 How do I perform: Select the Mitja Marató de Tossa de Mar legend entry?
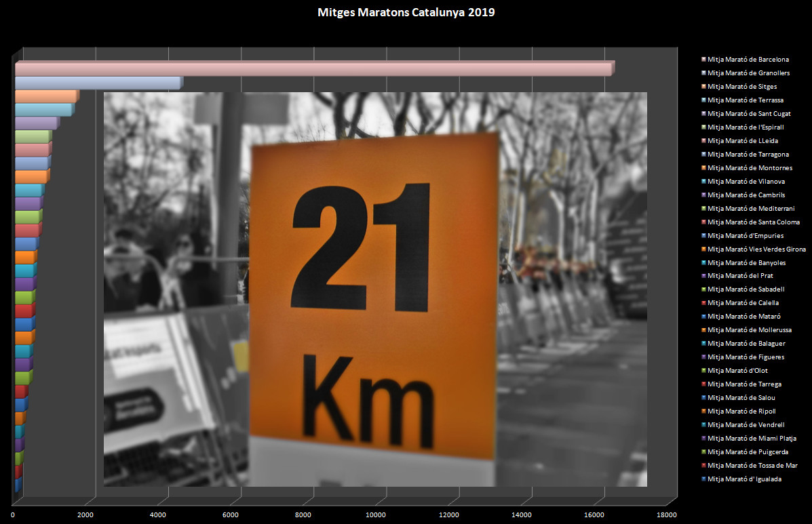click(x=752, y=466)
